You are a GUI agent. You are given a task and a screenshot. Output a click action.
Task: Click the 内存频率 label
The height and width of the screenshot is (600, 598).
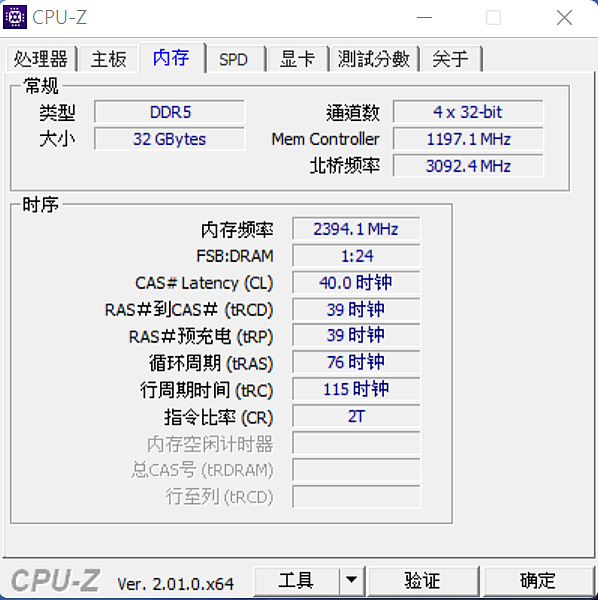pos(237,230)
